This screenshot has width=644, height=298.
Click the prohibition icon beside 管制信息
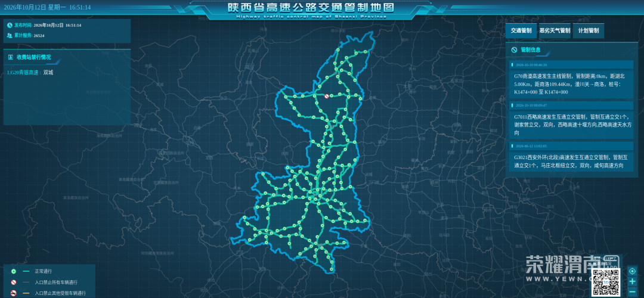coord(514,49)
